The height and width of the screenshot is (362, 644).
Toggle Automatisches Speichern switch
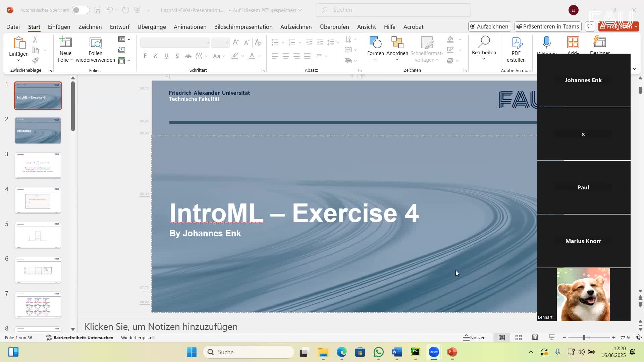(80, 10)
